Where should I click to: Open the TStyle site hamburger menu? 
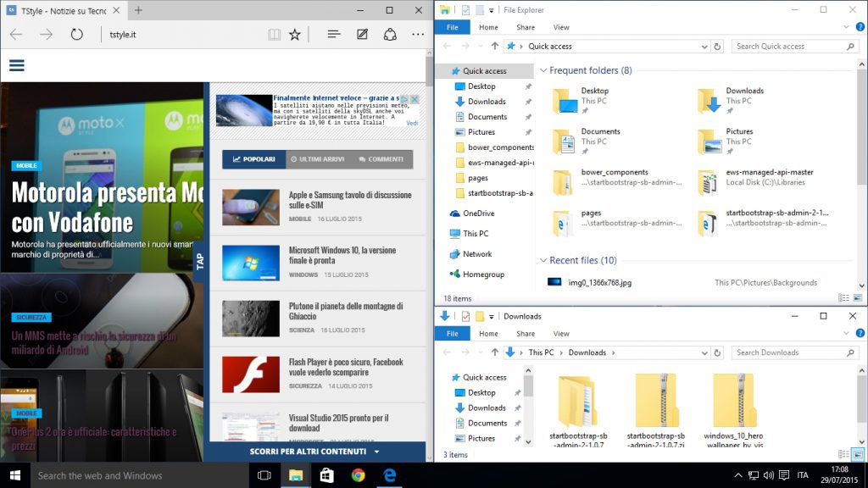point(17,65)
